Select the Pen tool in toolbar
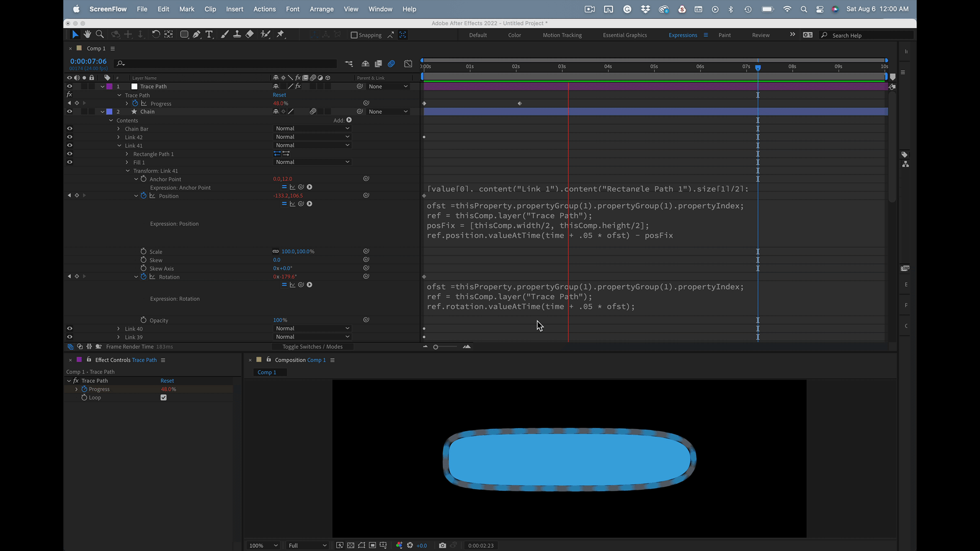The image size is (980, 551). [x=197, y=35]
